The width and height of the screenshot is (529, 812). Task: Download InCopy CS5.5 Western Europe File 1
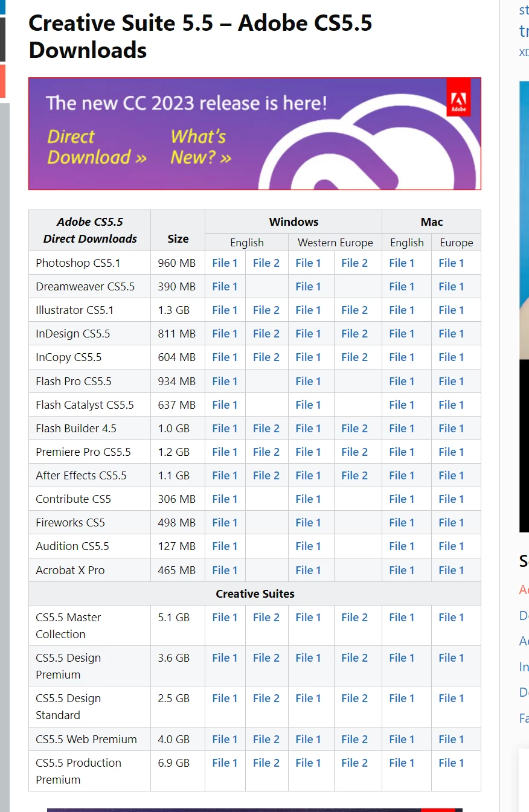point(308,357)
